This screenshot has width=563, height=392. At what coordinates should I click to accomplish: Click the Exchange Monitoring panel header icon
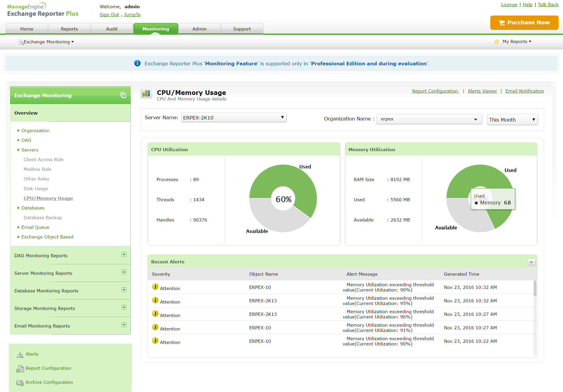[x=123, y=95]
